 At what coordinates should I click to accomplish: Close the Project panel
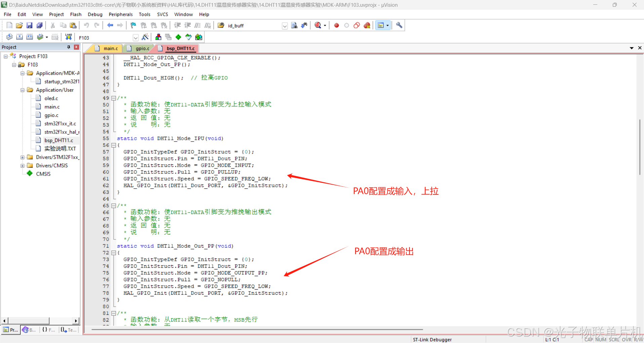[x=76, y=47]
